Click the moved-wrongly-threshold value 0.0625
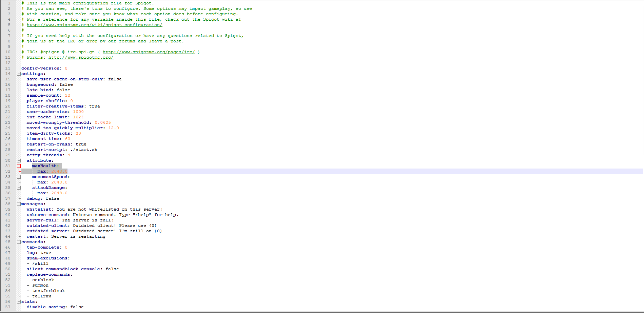The width and height of the screenshot is (644, 313). [x=103, y=122]
